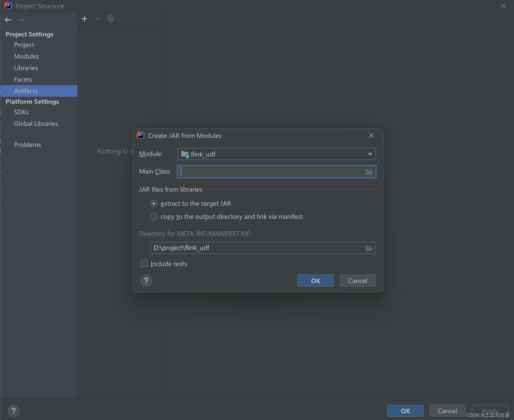Switch to the Libraries section
514x420 pixels.
26,68
